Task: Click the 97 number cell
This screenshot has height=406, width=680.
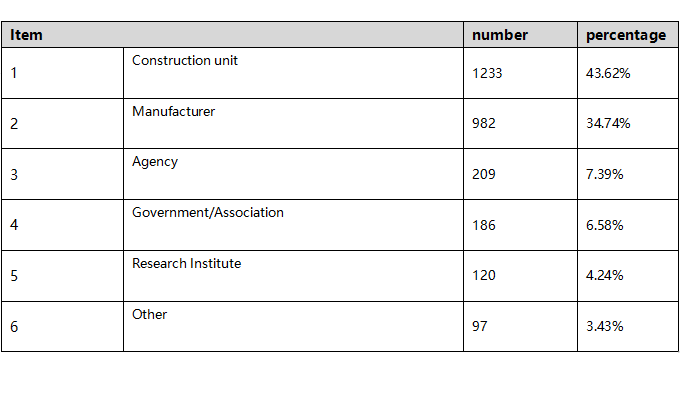Action: click(520, 327)
